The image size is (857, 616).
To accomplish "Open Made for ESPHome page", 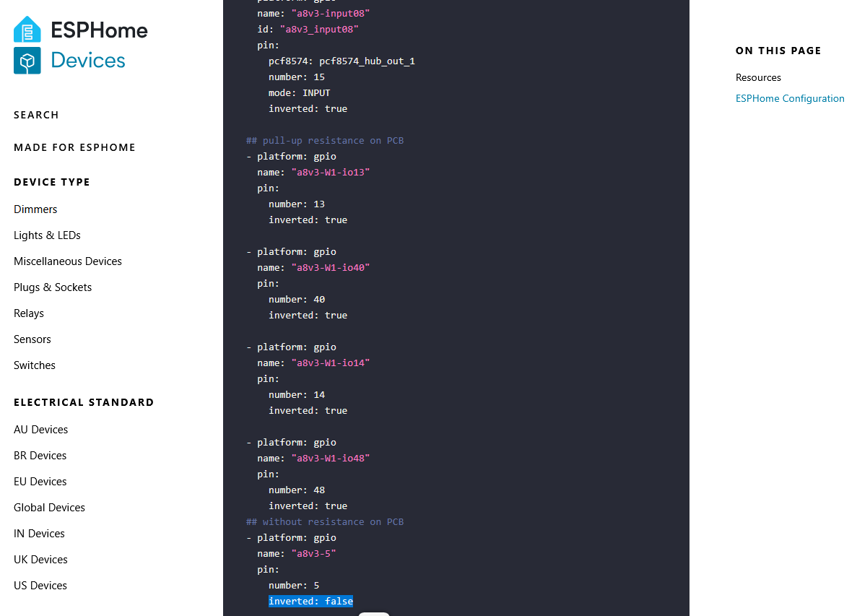I will coord(74,147).
